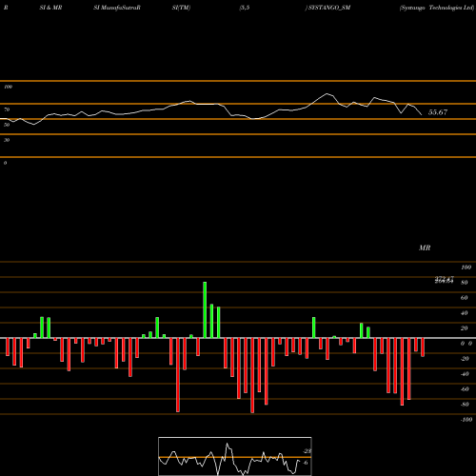Image resolution: width=476 pixels, height=476 pixels.
Task: Click the MR axis label -100
Action: (466, 420)
